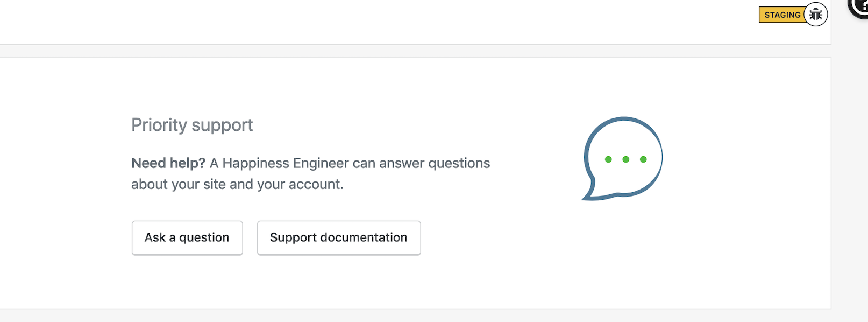Open the help circle icon in corner
This screenshot has width=868, height=322.
pyautogui.click(x=859, y=5)
